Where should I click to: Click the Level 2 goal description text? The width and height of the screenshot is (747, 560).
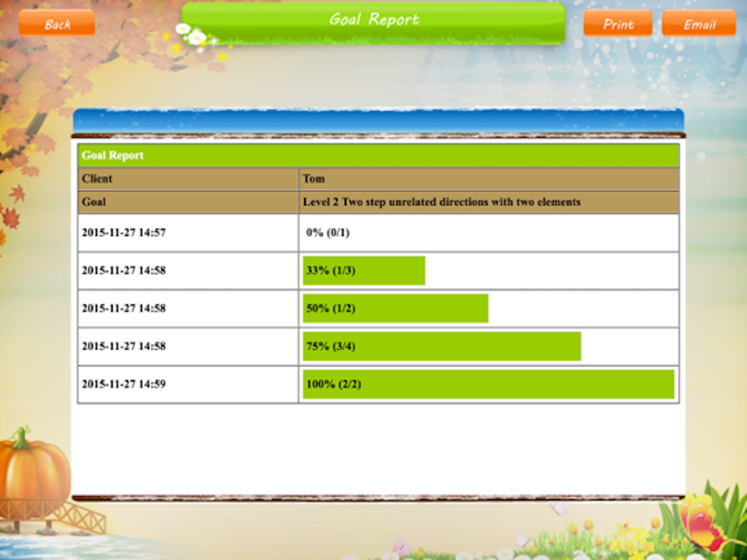point(441,202)
